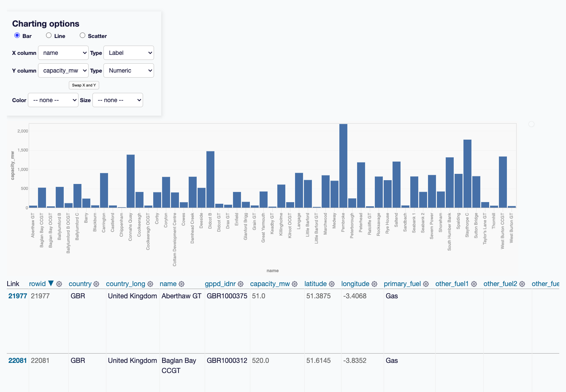Viewport: 566px width, 392px height.
Task: Open the Y column Type dropdown
Action: point(129,70)
